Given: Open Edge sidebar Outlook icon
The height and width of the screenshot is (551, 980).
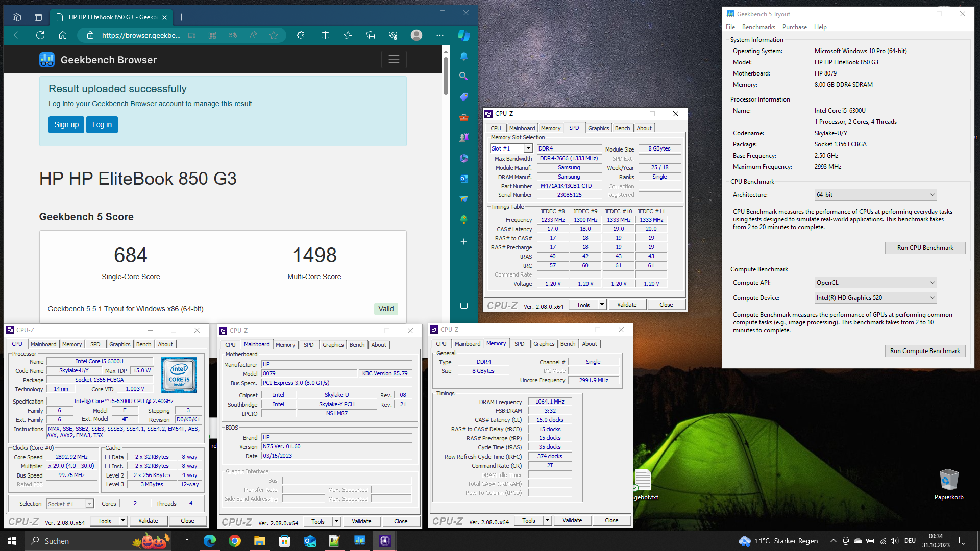Looking at the screenshot, I should [463, 179].
